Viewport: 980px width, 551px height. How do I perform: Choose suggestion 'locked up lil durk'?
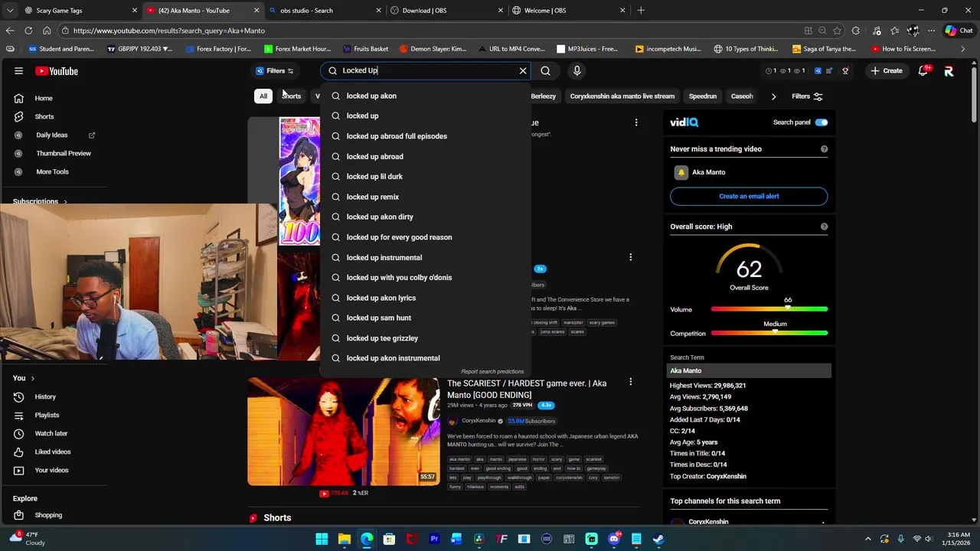tap(425, 177)
